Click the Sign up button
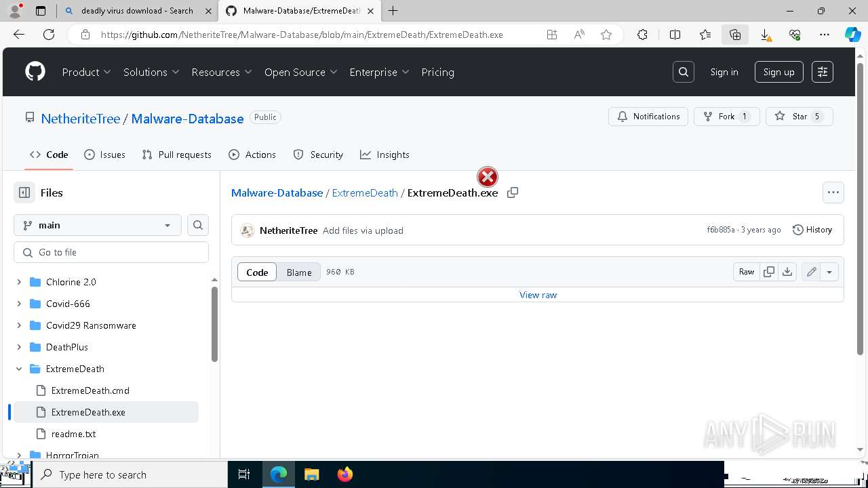Image resolution: width=868 pixels, height=488 pixels. 778,72
